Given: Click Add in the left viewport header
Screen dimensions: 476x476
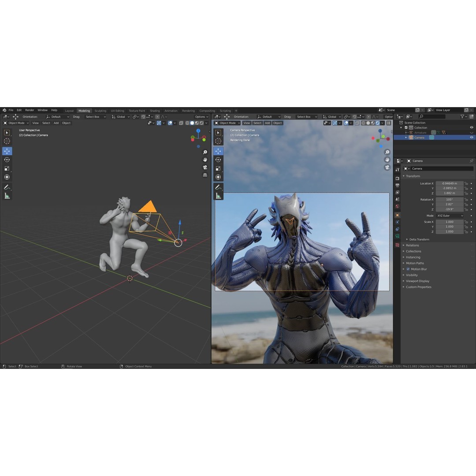Looking at the screenshot, I should pos(56,123).
